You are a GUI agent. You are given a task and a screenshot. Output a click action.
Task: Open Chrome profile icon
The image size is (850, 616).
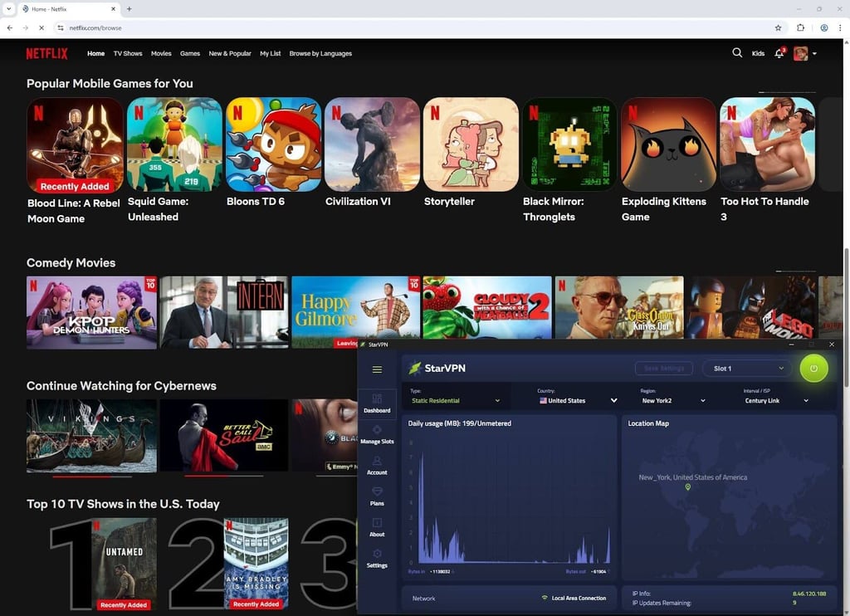coord(824,27)
